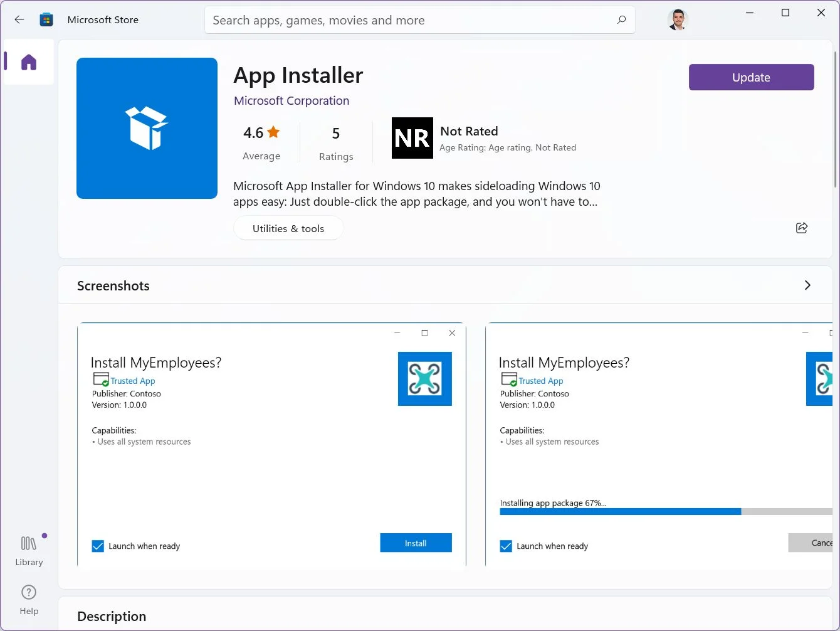
Task: Click the NR age rating badge
Action: click(412, 138)
